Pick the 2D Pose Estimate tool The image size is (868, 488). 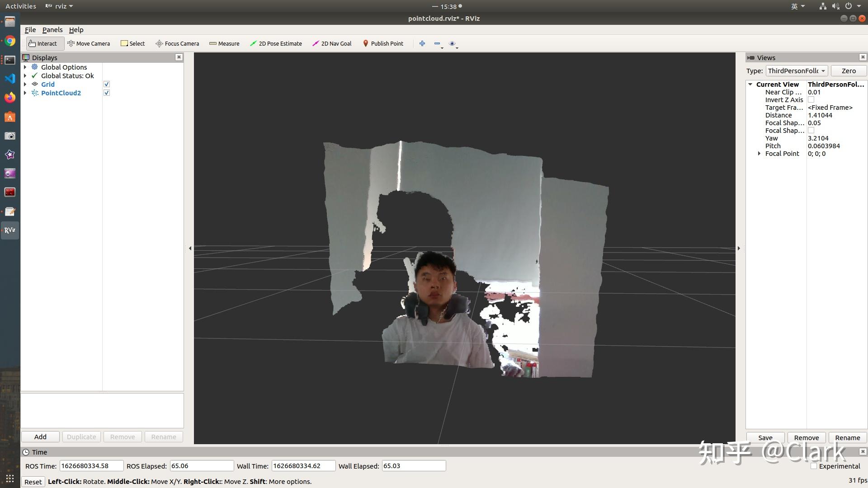(x=276, y=43)
